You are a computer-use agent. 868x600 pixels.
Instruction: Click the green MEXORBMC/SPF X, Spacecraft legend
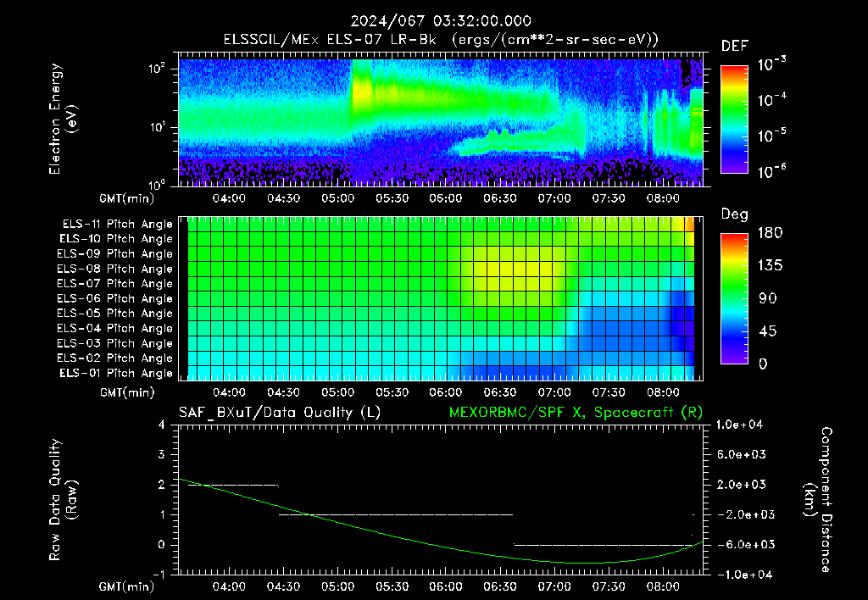tap(576, 413)
